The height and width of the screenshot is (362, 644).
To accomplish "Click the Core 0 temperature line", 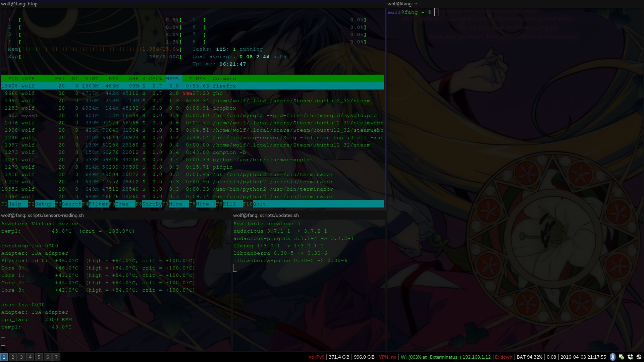I will tap(98, 268).
